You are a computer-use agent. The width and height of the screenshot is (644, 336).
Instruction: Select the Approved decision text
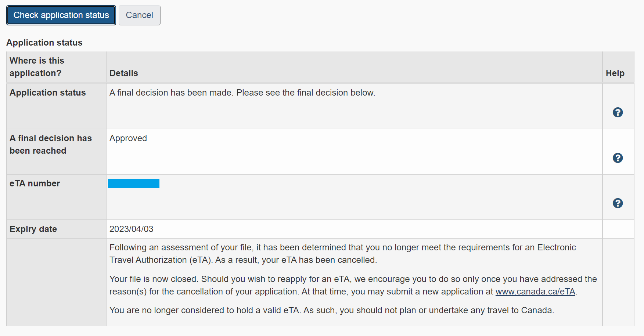(128, 138)
